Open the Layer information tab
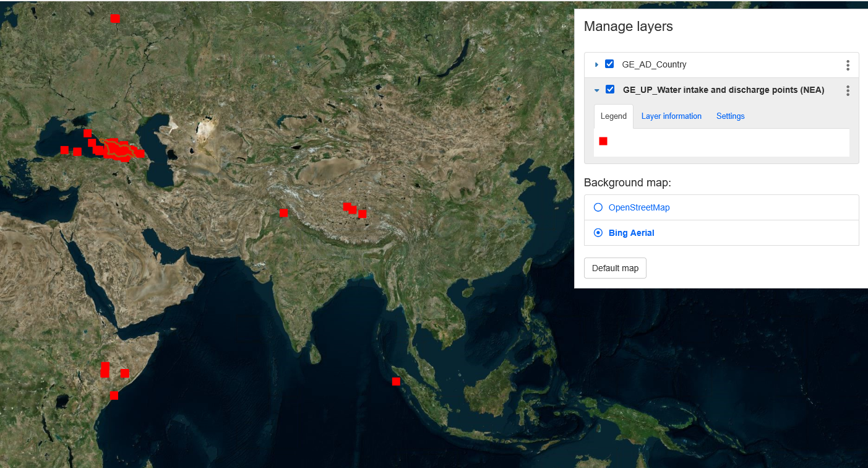 point(671,116)
